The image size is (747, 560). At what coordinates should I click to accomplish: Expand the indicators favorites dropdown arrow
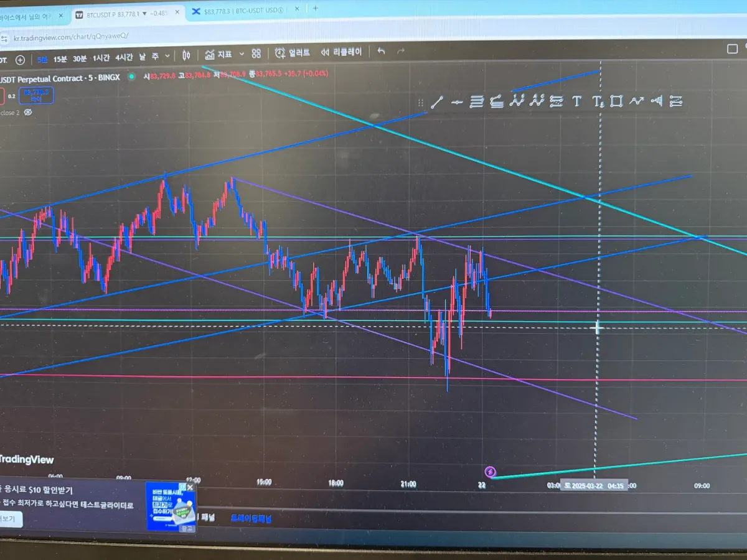point(242,54)
